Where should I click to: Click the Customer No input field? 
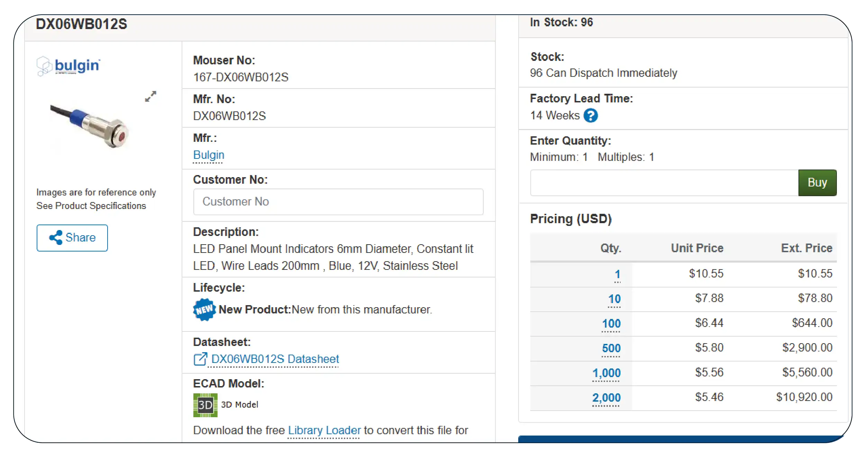pos(338,202)
